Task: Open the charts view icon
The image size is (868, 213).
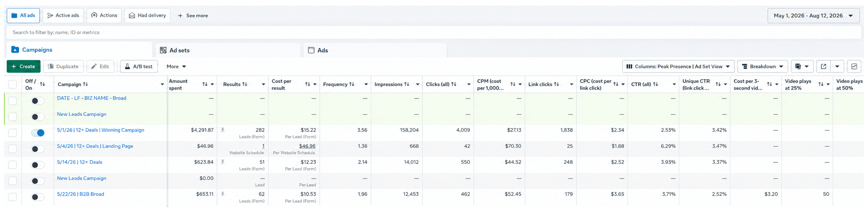Action: 854,67
